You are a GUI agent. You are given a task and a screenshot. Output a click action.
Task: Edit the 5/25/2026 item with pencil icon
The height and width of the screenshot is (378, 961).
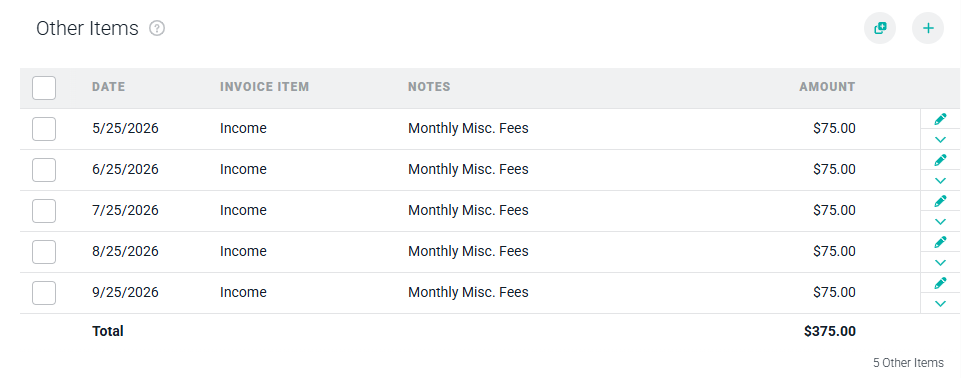940,119
